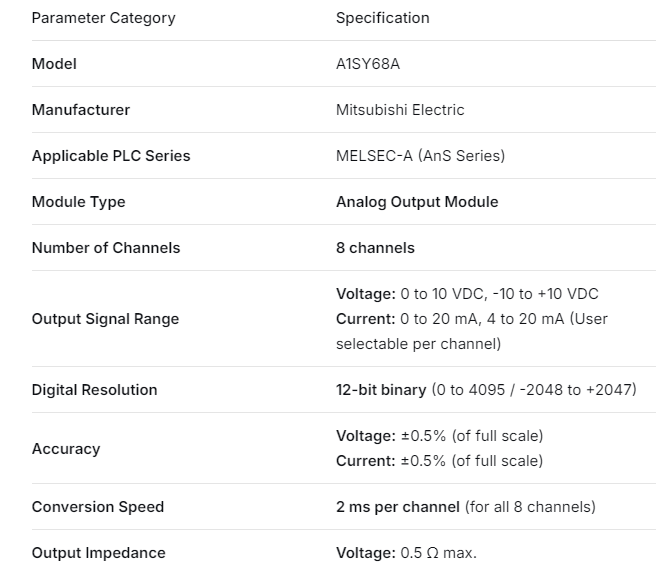Click the Digital Resolution label
Screen dimensions: 666x569
[95, 390]
